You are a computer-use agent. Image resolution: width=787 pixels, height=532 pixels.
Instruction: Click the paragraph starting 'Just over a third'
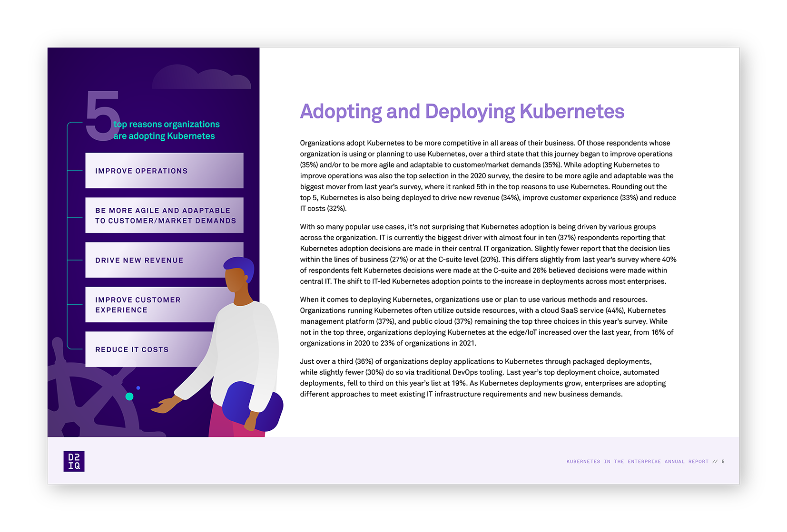[483, 377]
